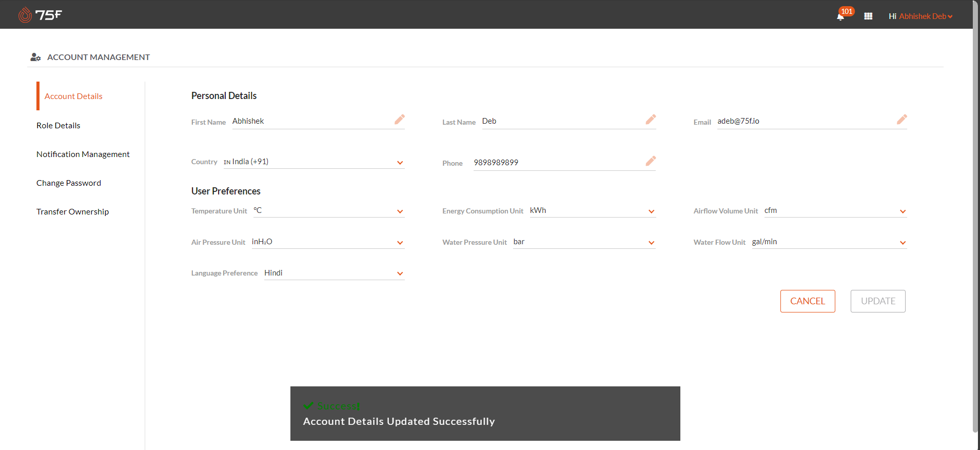Open the apps grid icon
The image size is (980, 450).
[x=868, y=16]
